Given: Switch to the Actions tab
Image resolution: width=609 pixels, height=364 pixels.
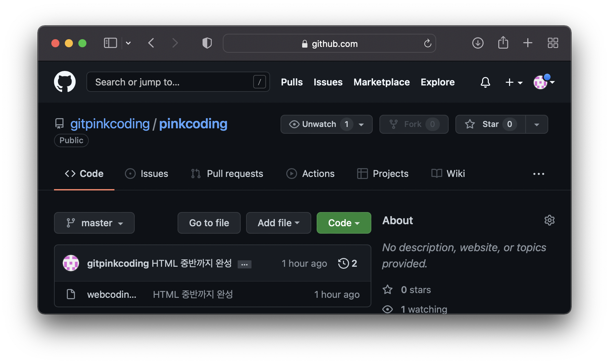Looking at the screenshot, I should click(310, 174).
